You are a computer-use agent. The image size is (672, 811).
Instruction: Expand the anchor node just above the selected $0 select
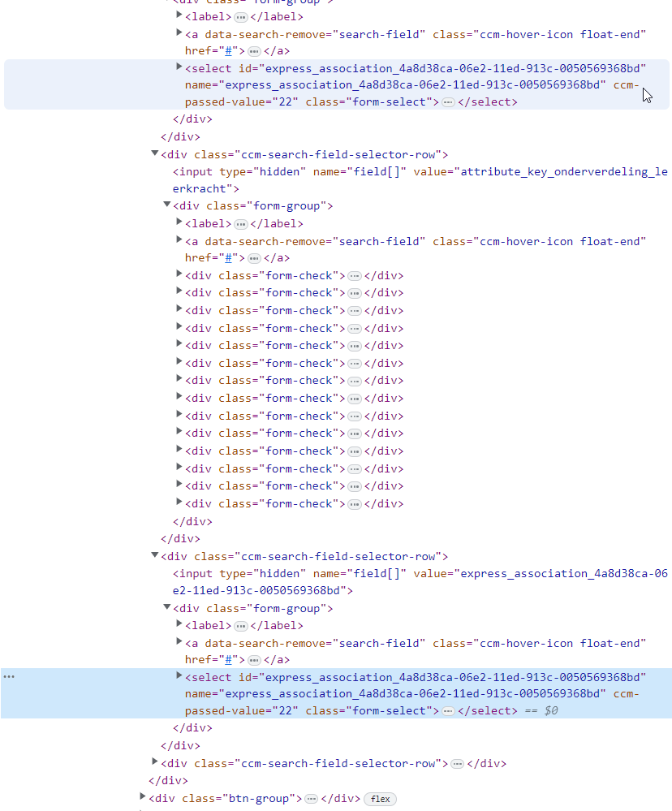tap(179, 641)
